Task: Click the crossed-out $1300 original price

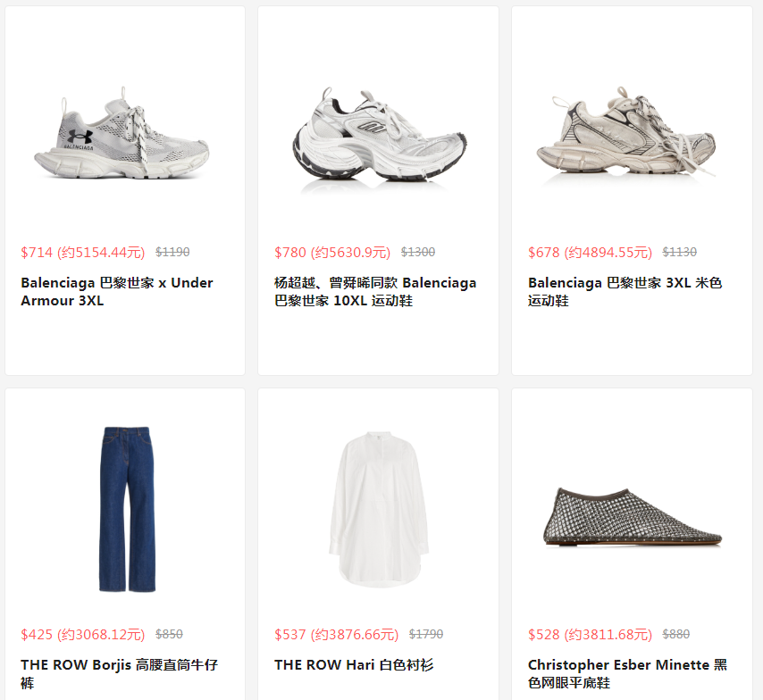Action: (x=418, y=252)
